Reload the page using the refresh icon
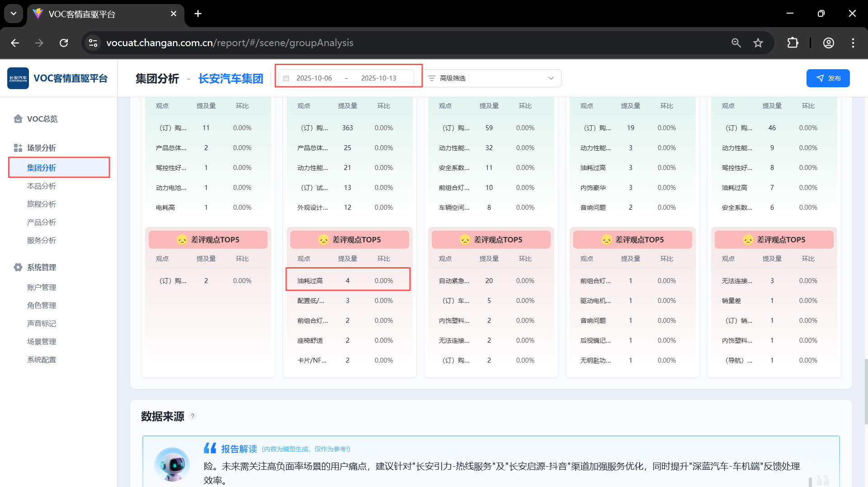The image size is (868, 487). (x=64, y=43)
